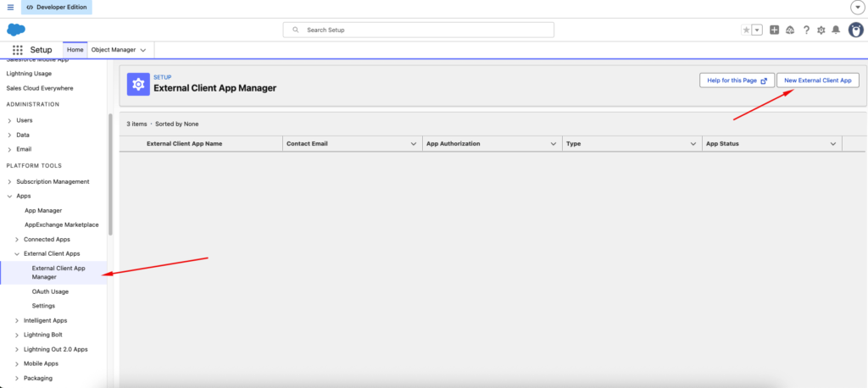Click the Search Setup input field
The height and width of the screenshot is (388, 868).
coord(418,30)
